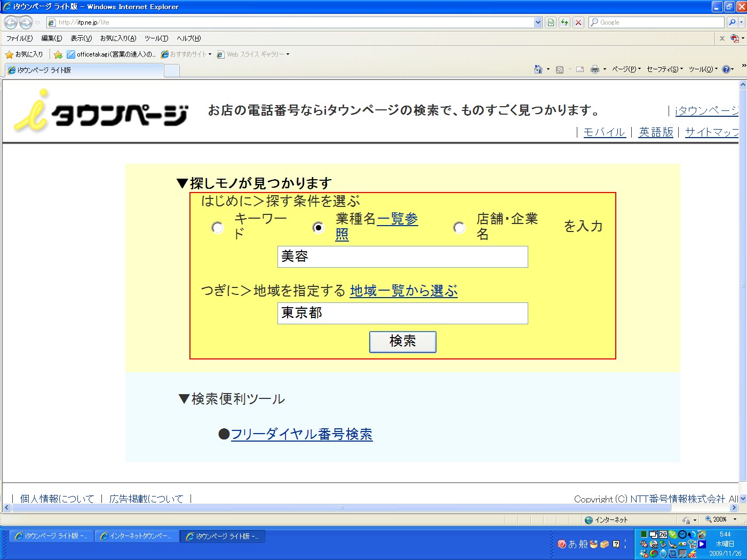The width and height of the screenshot is (747, 560).
Task: Click the browser Back arrow button
Action: pyautogui.click(x=11, y=22)
